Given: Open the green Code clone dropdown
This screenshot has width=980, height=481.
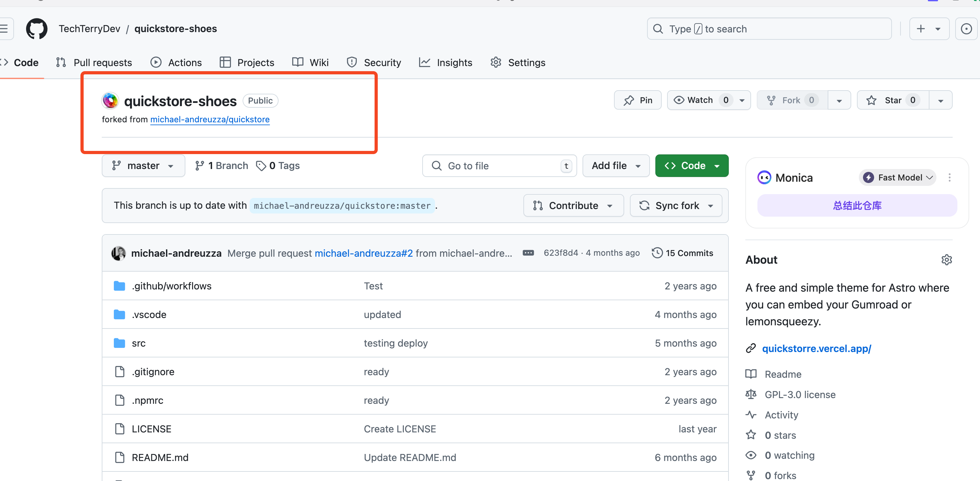Looking at the screenshot, I should pos(692,166).
